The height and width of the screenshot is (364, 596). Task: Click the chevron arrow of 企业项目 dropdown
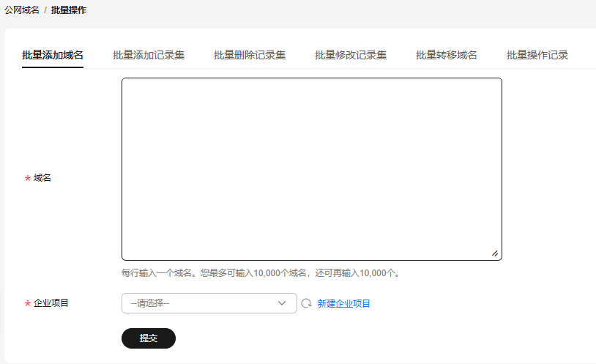282,303
